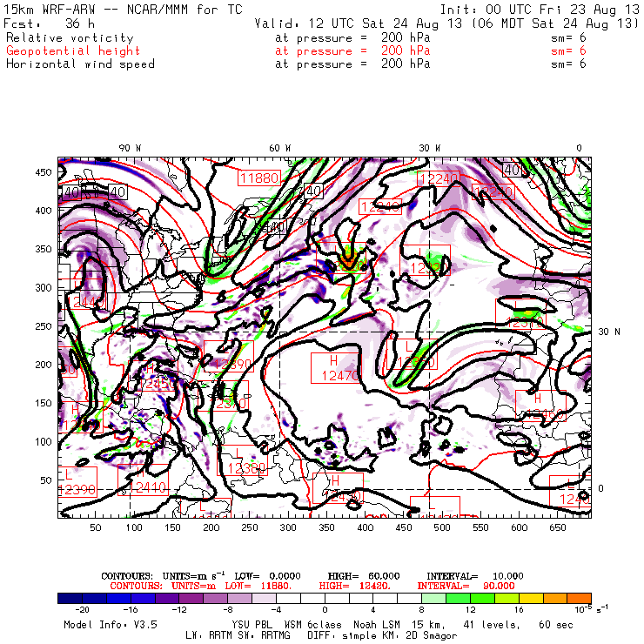Image resolution: width=644 pixels, height=644 pixels.
Task: Click the red 'LOW= 11880.' legend value
Action: (258, 586)
